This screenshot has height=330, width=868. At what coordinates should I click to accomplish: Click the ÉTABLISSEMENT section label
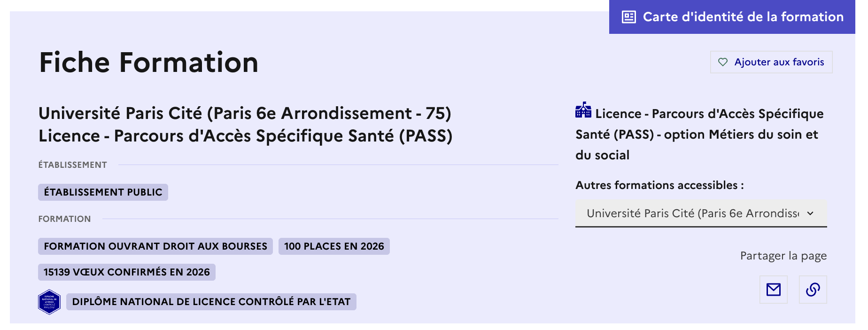[x=72, y=164]
